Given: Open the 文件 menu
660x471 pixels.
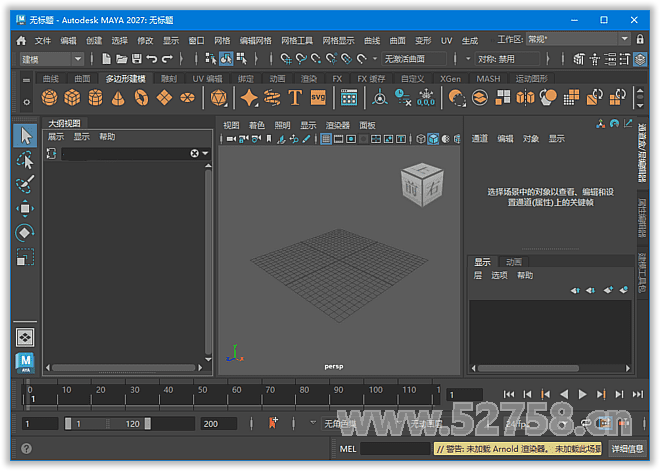Looking at the screenshot, I should 43,40.
